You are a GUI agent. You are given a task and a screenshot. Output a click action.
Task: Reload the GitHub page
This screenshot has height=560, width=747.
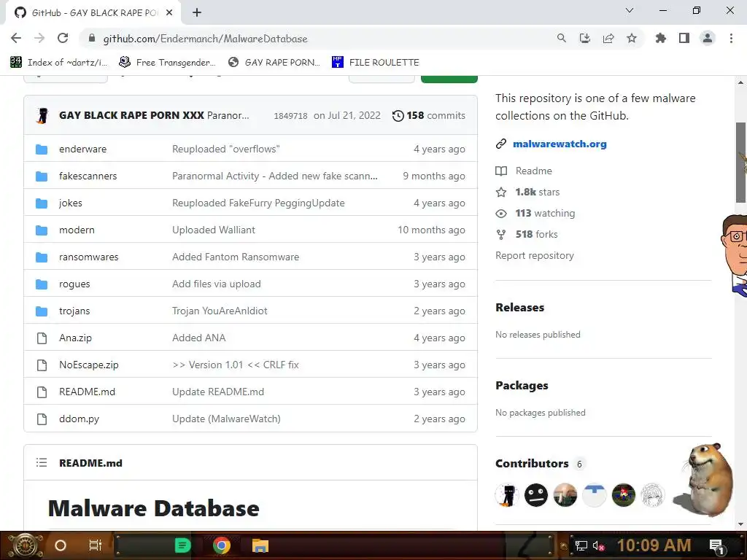[x=63, y=38]
